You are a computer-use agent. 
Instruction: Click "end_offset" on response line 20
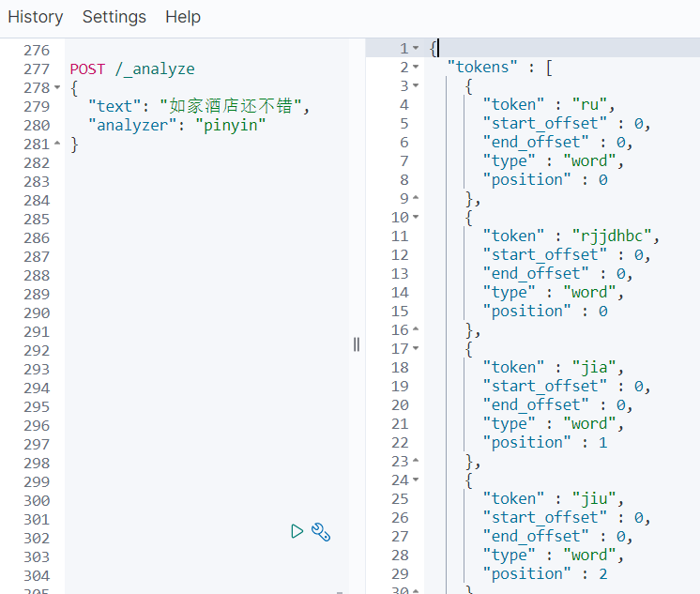tap(536, 404)
